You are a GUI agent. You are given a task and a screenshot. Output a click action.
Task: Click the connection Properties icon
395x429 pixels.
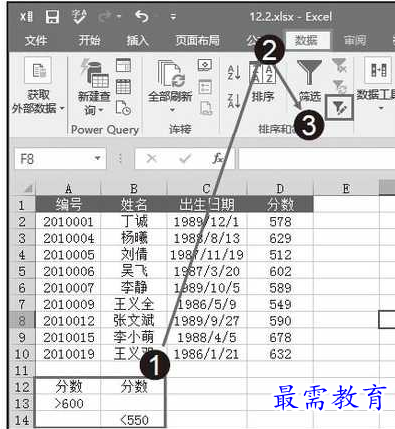[x=205, y=87]
